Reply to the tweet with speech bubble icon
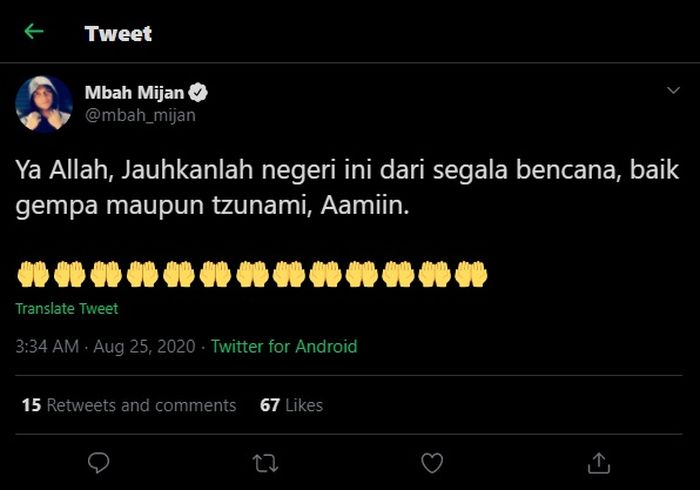The width and height of the screenshot is (700, 490). 98,462
